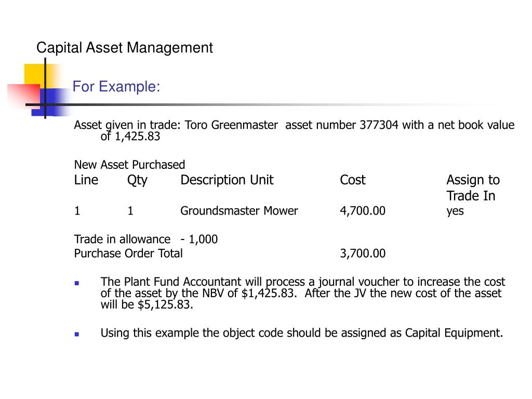Click the 'Cost' column header
532x399 pixels.
click(353, 180)
